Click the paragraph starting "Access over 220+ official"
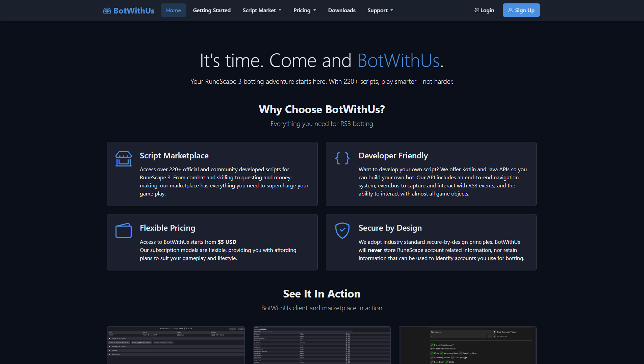This screenshot has height=364, width=644. [224, 182]
